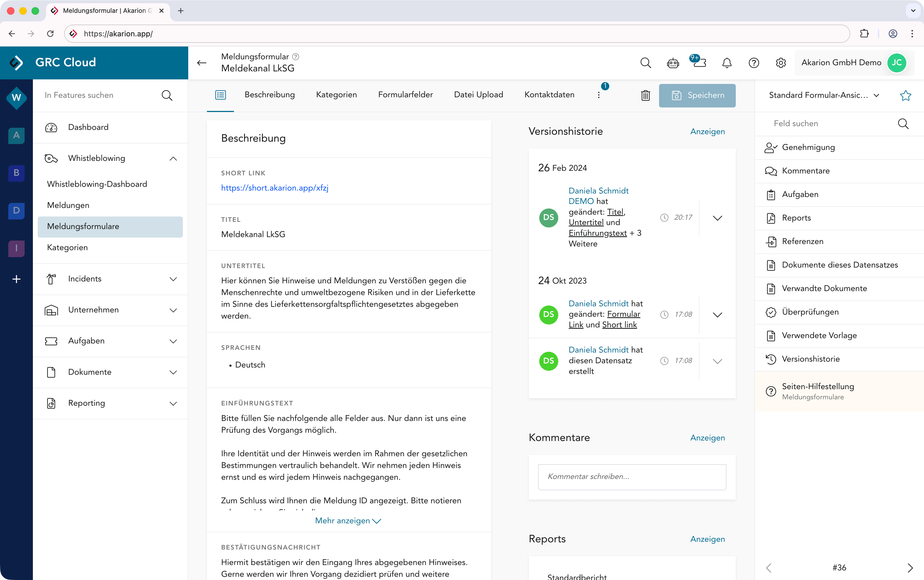Delete the form using the trash icon
The height and width of the screenshot is (580, 924).
tap(645, 95)
